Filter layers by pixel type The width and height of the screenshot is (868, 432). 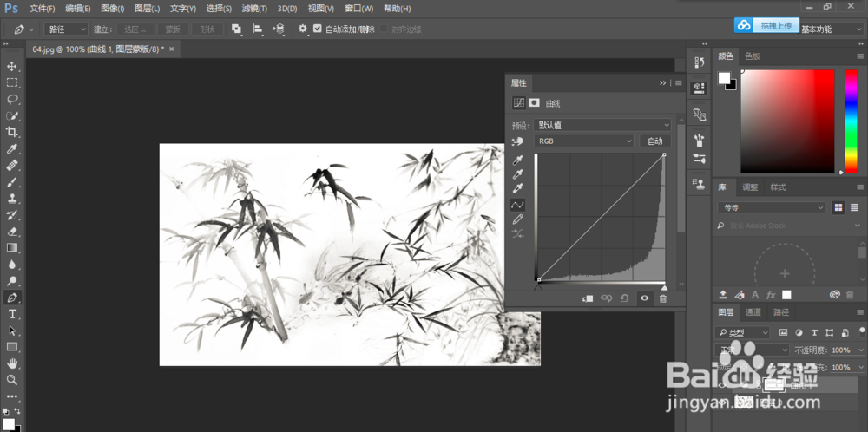pos(783,333)
